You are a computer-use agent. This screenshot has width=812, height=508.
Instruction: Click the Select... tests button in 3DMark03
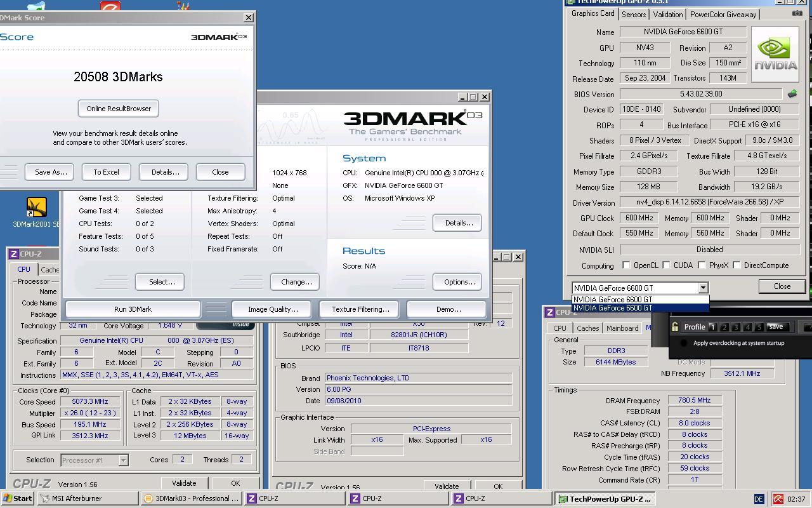point(161,282)
